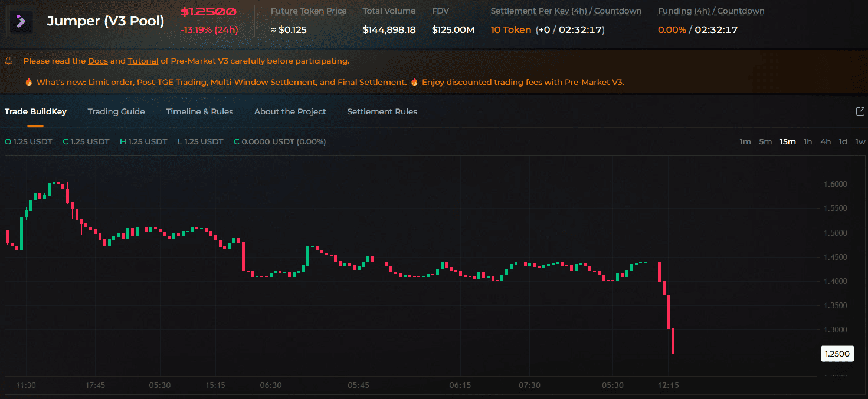
Task: Click the O 1.25 USDT open value
Action: coord(28,141)
